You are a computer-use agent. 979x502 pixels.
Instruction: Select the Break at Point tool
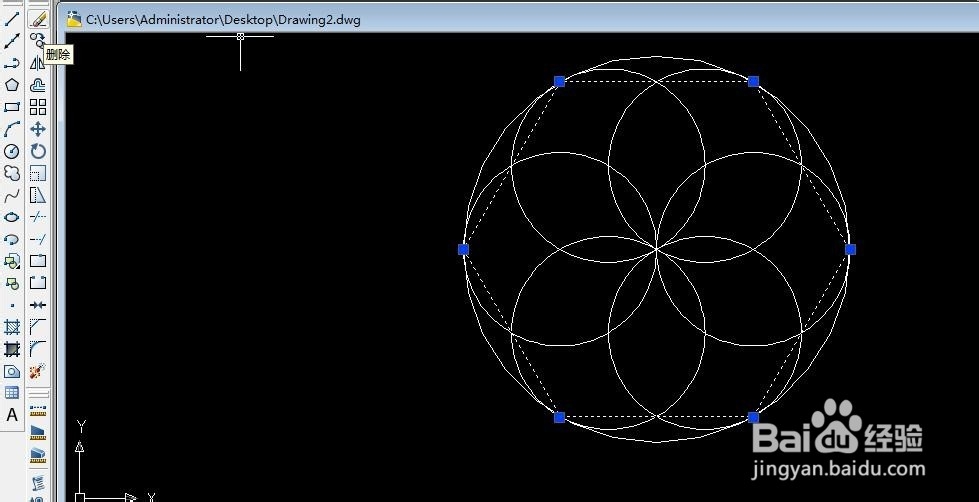coord(38,261)
